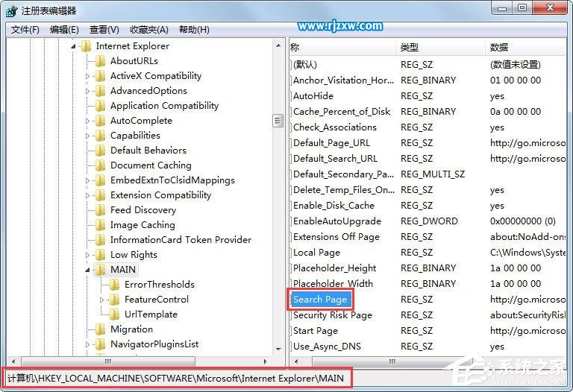573x392 pixels.
Task: Click the AboutURLs folder icon
Action: click(x=100, y=61)
